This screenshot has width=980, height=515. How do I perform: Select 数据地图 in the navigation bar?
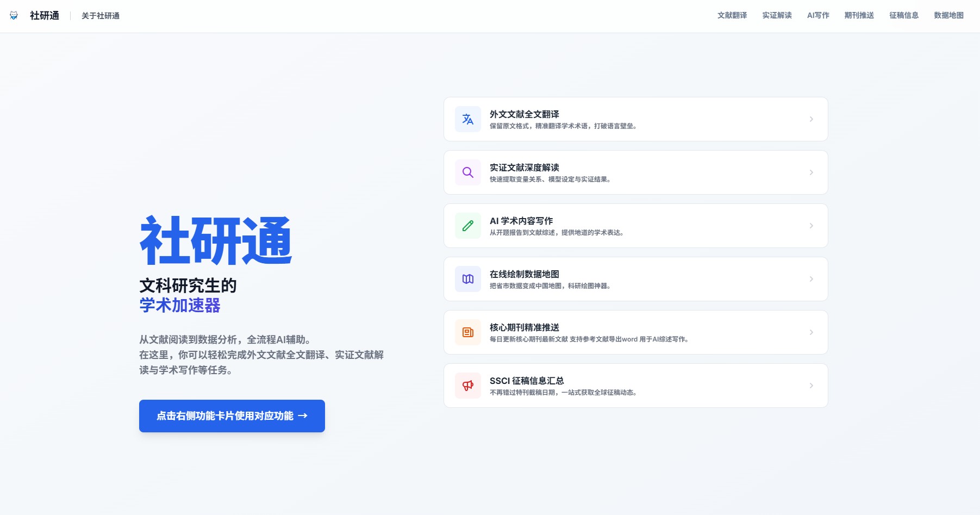coord(948,16)
